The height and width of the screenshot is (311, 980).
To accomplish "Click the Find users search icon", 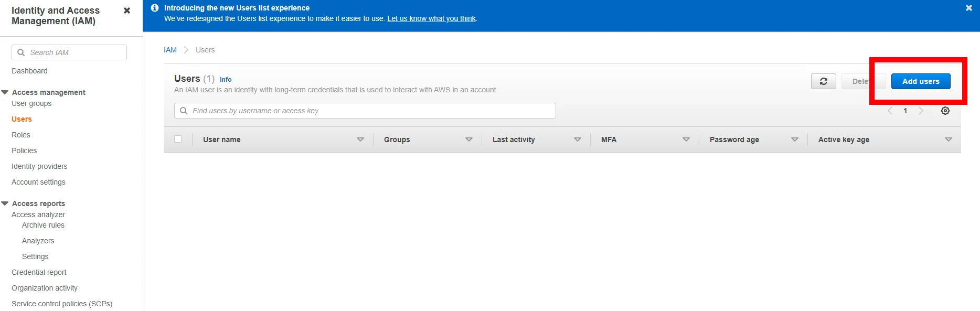I will click(x=184, y=111).
